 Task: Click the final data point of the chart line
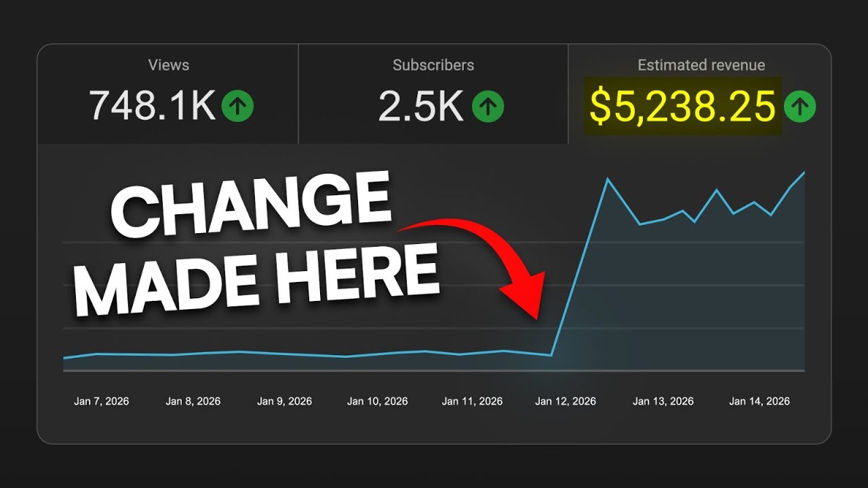(804, 172)
